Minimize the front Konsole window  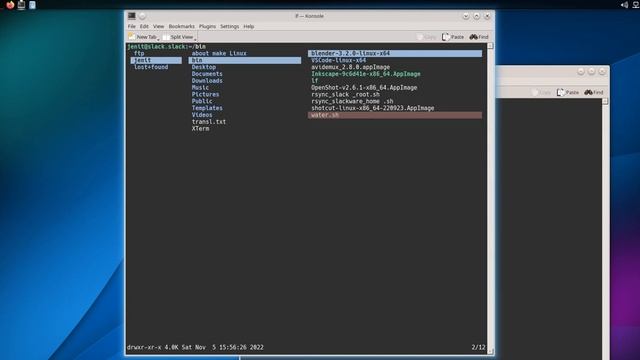click(x=466, y=16)
